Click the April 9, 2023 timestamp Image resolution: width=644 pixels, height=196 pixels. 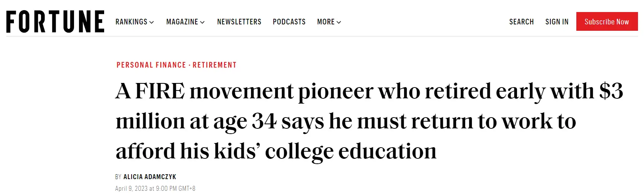[155, 188]
